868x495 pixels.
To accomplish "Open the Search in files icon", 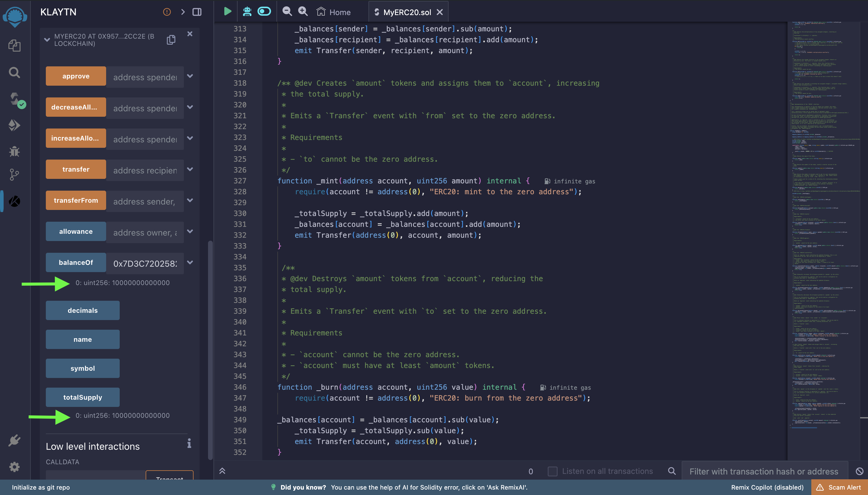I will pyautogui.click(x=14, y=72).
